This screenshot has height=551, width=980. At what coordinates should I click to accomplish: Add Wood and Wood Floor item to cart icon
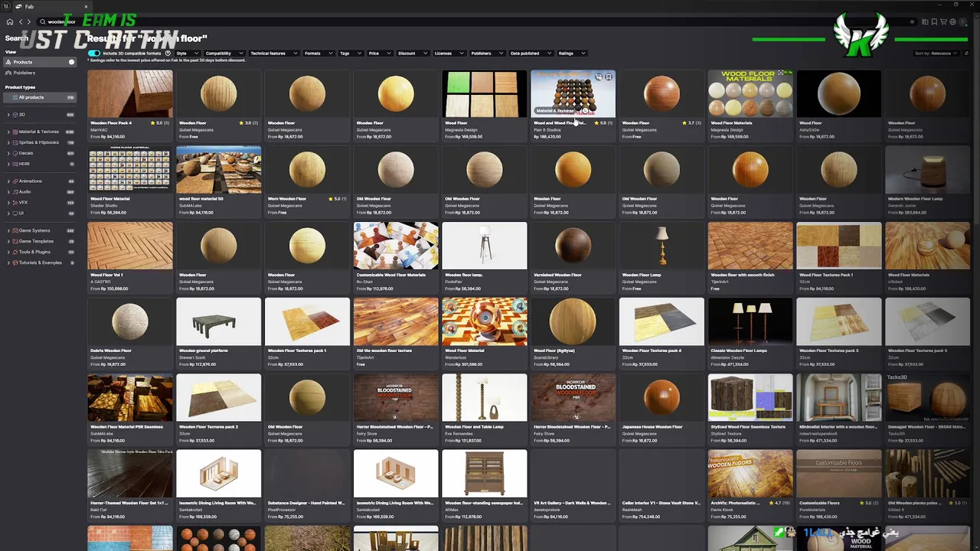599,77
